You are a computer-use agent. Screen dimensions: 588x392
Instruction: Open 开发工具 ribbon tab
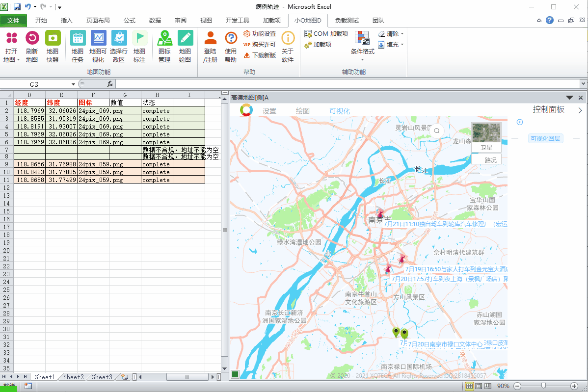click(238, 20)
